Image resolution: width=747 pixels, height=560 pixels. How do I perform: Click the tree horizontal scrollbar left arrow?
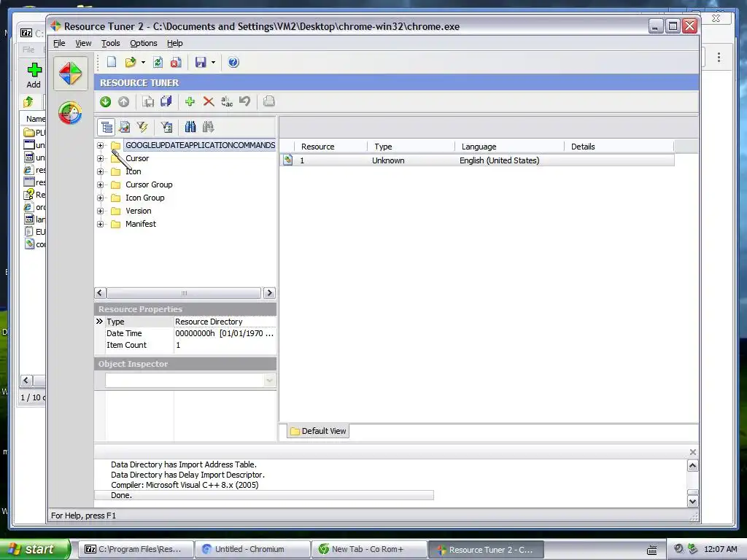pos(100,293)
